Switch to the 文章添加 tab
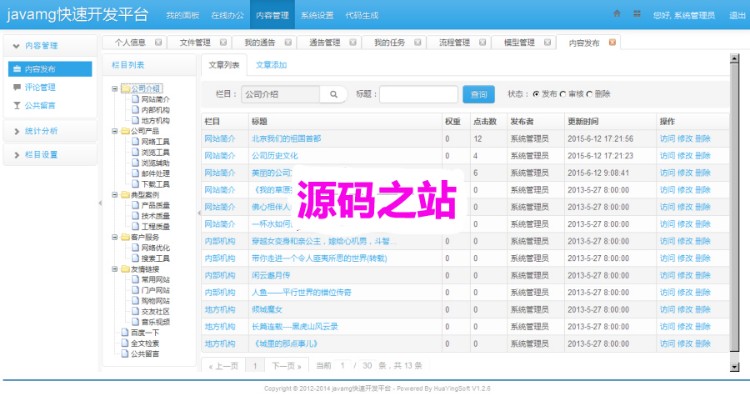The height and width of the screenshot is (396, 750). (x=271, y=65)
